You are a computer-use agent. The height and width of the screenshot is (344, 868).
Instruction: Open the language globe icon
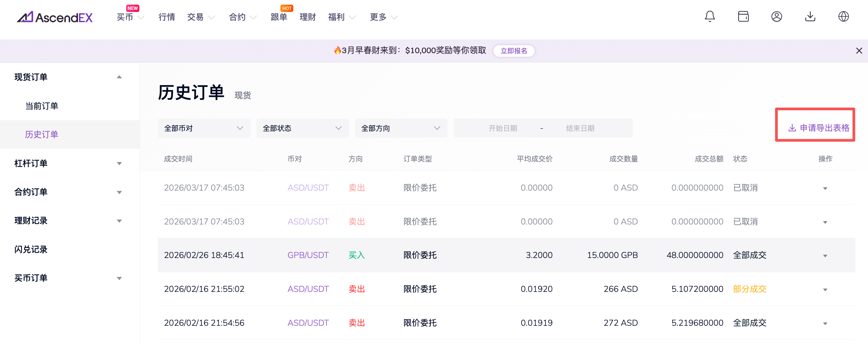tap(843, 16)
